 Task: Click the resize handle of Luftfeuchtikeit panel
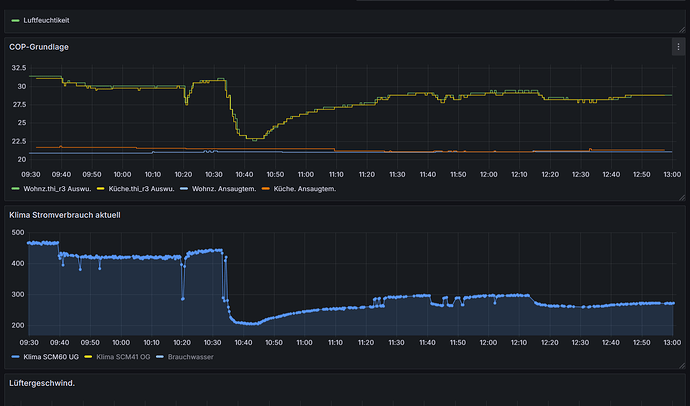[682, 29]
